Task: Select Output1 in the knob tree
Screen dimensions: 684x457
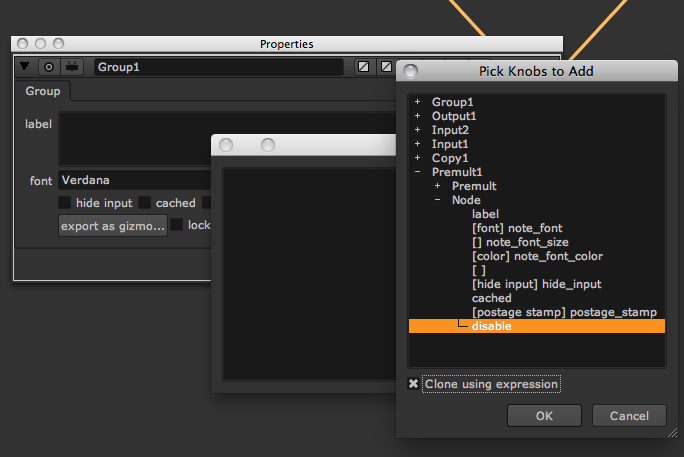Action: (x=454, y=116)
